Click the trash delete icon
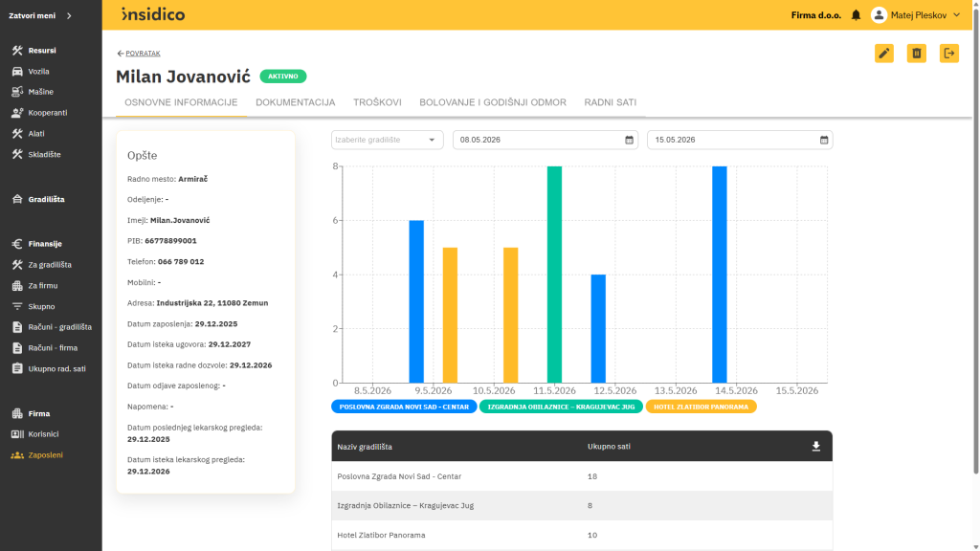This screenshot has height=551, width=980. click(916, 54)
